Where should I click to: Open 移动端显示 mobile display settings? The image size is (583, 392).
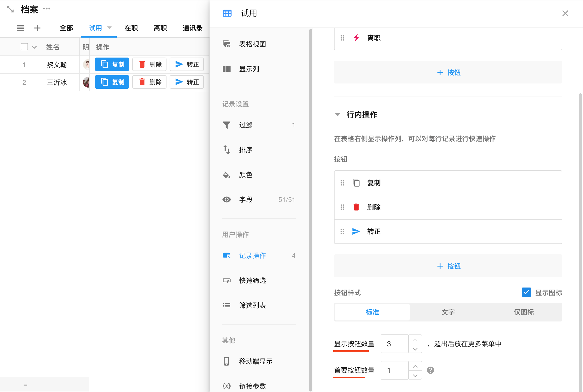pyautogui.click(x=255, y=361)
